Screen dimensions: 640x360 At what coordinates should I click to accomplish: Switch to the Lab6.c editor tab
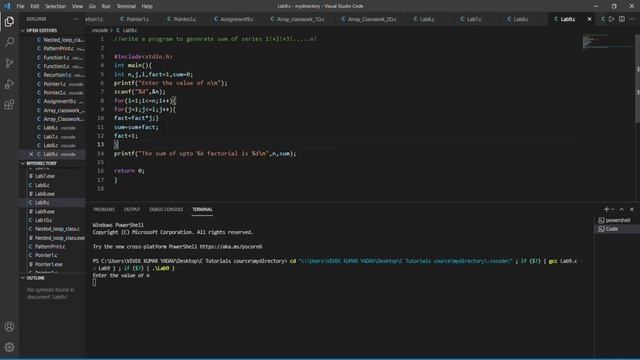[426, 19]
